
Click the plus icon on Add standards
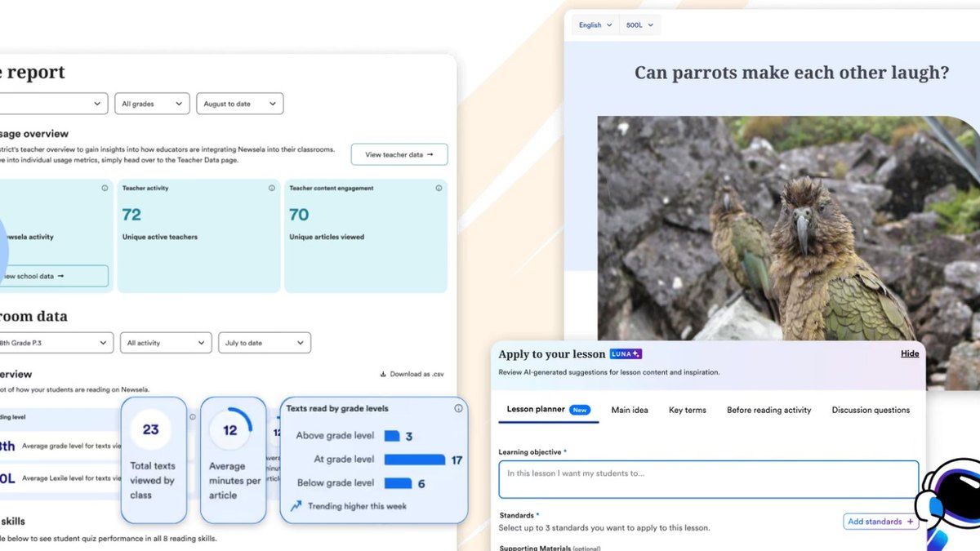(910, 522)
